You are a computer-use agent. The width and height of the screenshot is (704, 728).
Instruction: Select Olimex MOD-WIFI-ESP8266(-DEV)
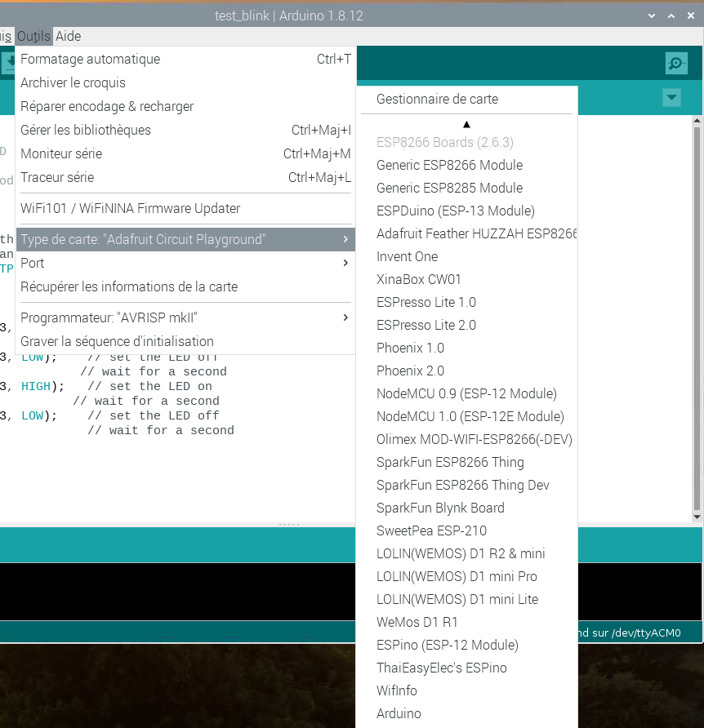tap(466, 439)
